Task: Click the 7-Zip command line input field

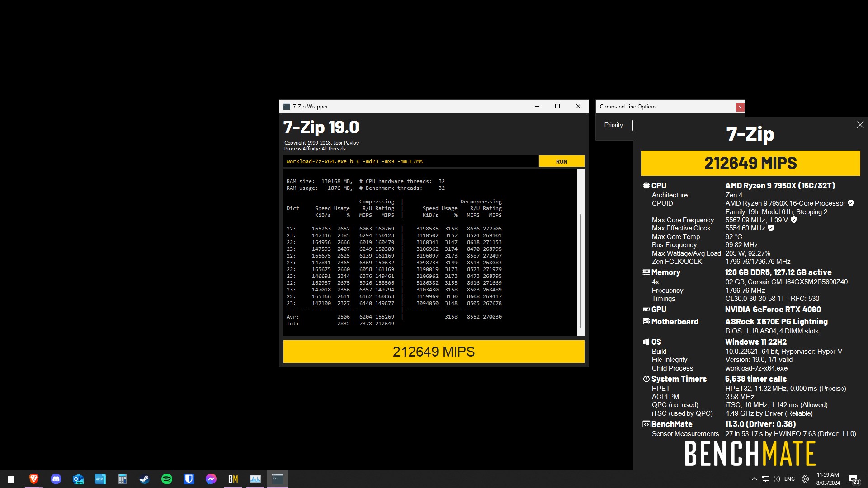Action: click(410, 161)
